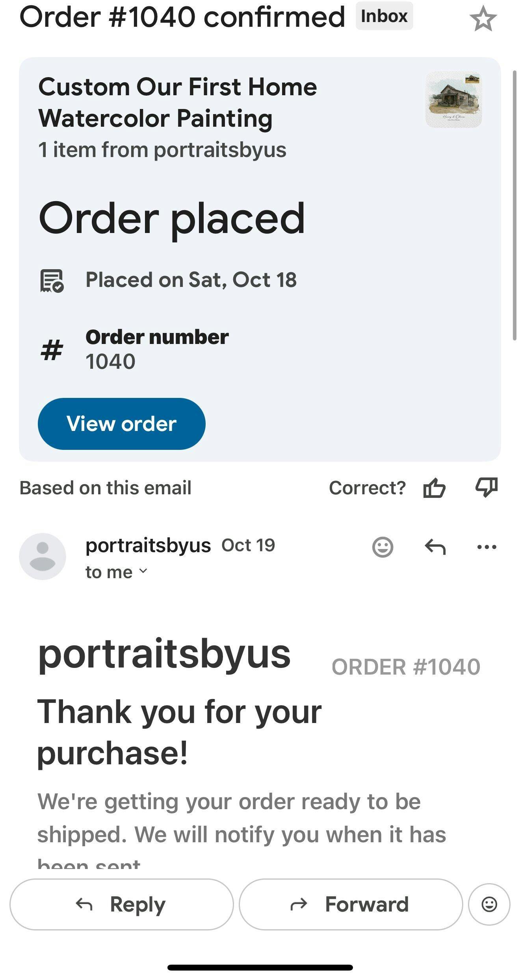The image size is (520, 980).
Task: Click the hash order number icon
Action: [x=52, y=349]
